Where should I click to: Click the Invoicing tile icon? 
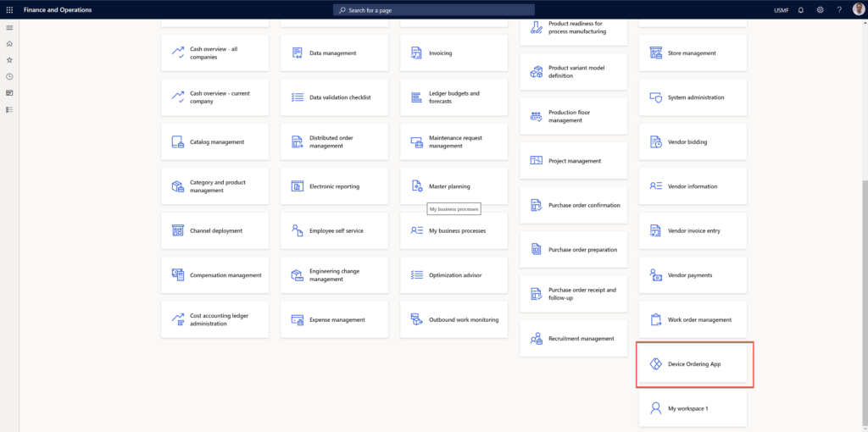click(x=416, y=53)
